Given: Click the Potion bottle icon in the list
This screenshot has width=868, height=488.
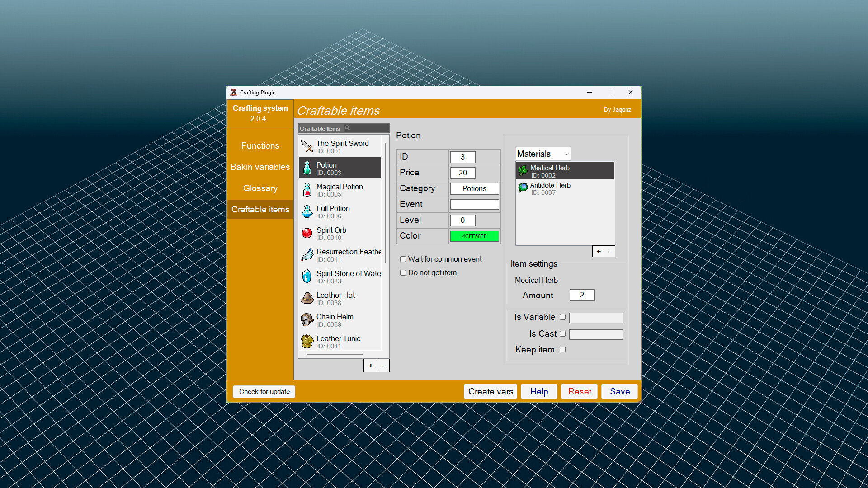Looking at the screenshot, I should pos(307,167).
